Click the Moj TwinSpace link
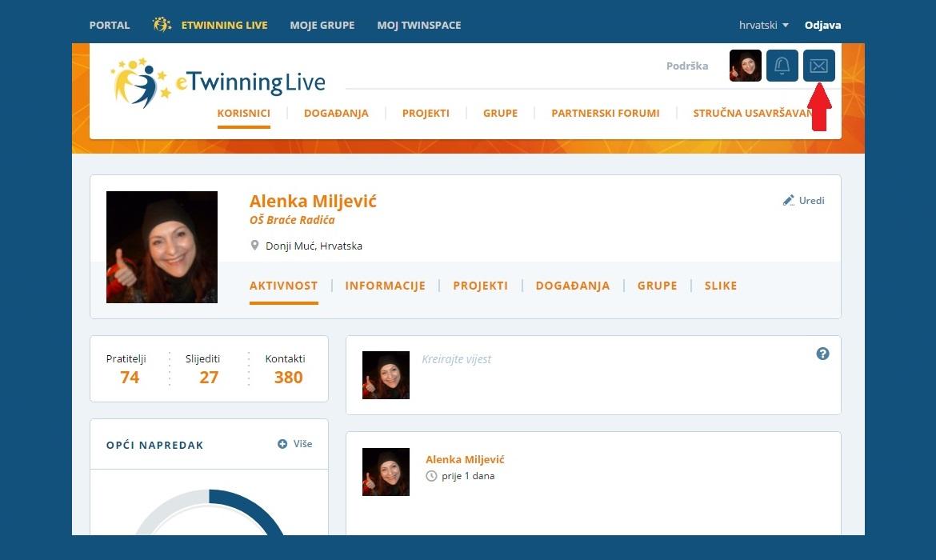The width and height of the screenshot is (936, 560). tap(418, 25)
